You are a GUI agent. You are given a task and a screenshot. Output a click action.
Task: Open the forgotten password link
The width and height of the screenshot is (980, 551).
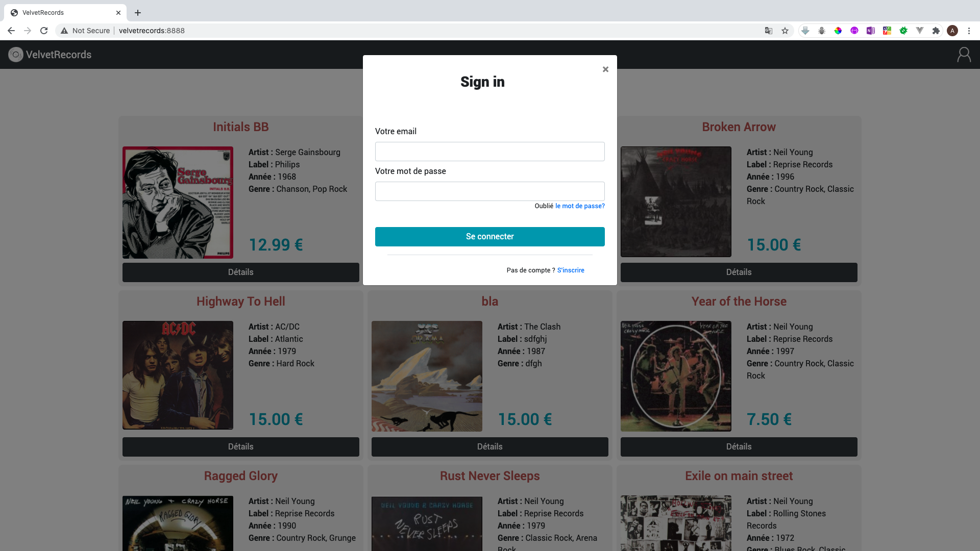[580, 206]
